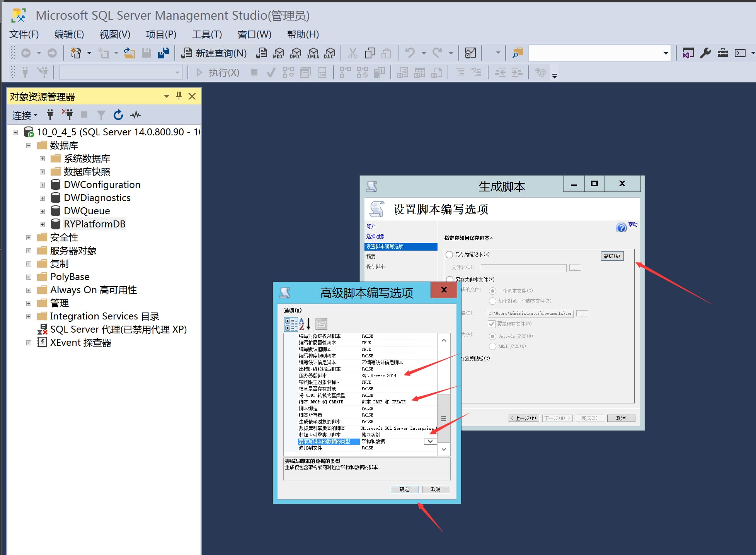756x555 pixels.
Task: Click the Undo arrow icon
Action: click(x=410, y=53)
